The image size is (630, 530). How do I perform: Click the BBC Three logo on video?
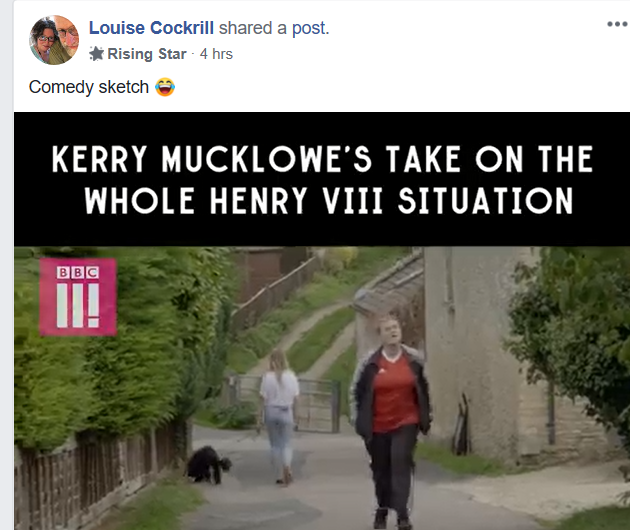(x=78, y=297)
